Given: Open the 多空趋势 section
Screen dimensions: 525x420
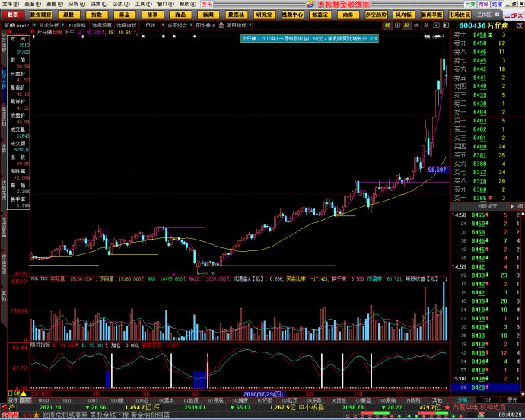Looking at the screenshot, I should pyautogui.click(x=376, y=14).
